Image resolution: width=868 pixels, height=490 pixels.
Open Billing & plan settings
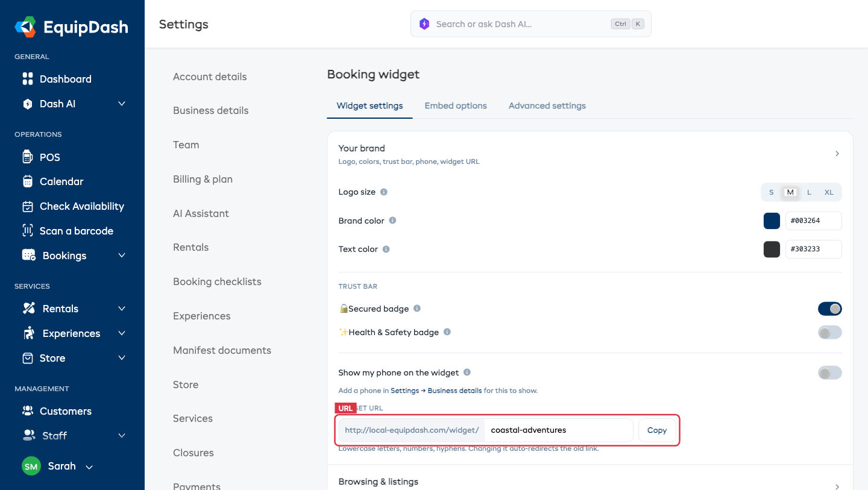coord(203,179)
